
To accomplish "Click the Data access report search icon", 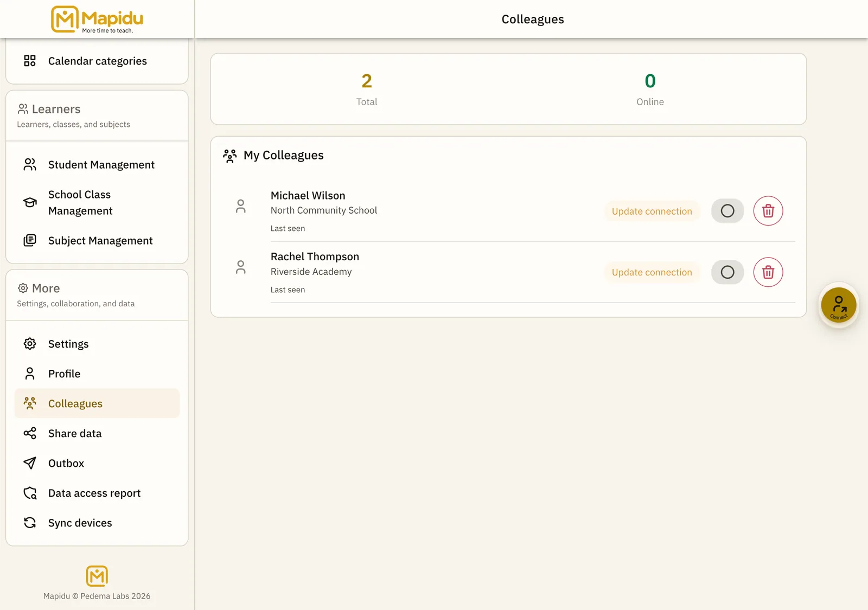I will (30, 493).
